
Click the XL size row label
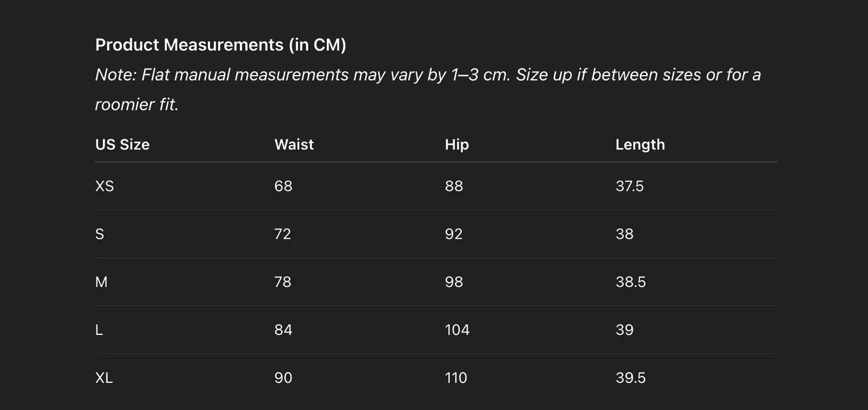click(x=104, y=378)
